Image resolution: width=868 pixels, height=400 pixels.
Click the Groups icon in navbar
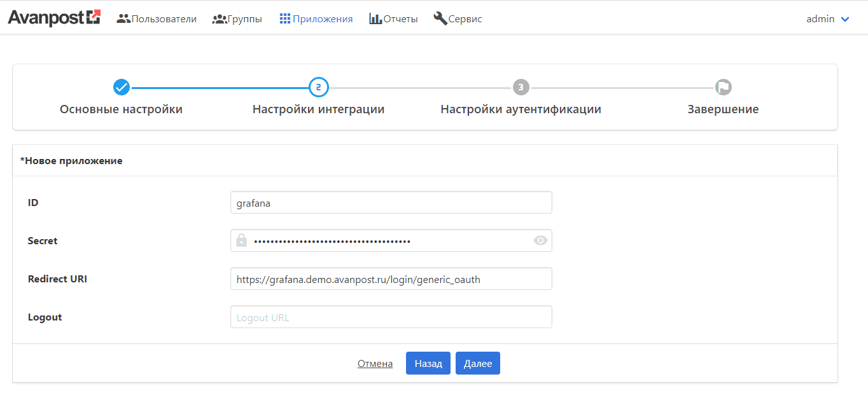pos(219,19)
